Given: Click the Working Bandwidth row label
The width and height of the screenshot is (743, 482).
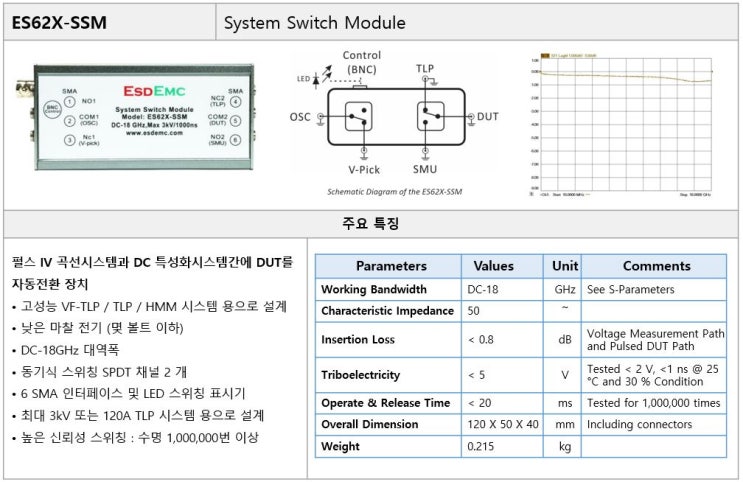Looking at the screenshot, I should click(x=374, y=289).
